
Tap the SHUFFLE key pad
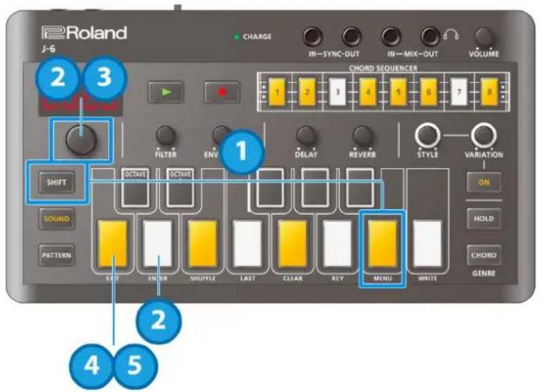point(203,244)
